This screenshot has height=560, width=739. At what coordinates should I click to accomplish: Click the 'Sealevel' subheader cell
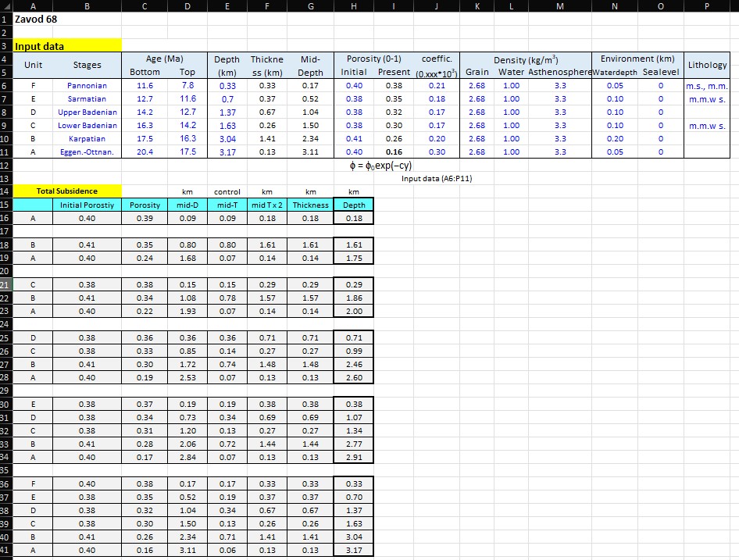click(x=661, y=72)
